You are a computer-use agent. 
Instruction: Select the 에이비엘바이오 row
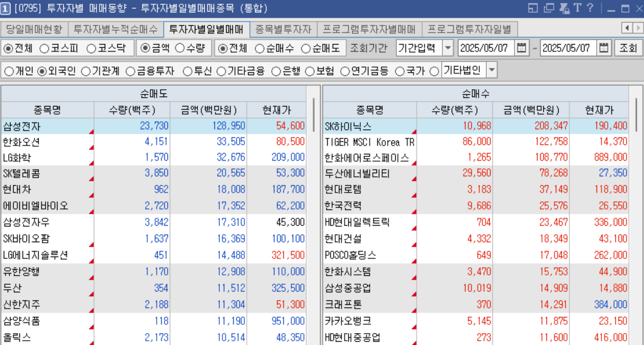tap(153, 206)
